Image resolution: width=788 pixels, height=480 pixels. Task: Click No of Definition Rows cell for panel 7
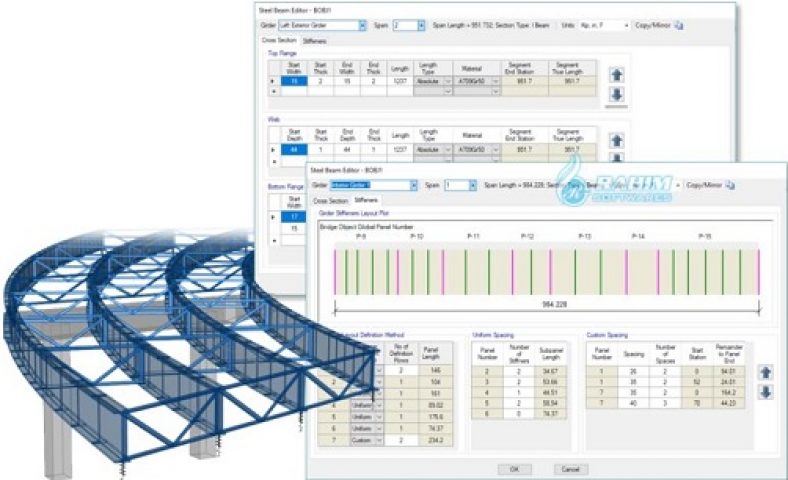401,440
